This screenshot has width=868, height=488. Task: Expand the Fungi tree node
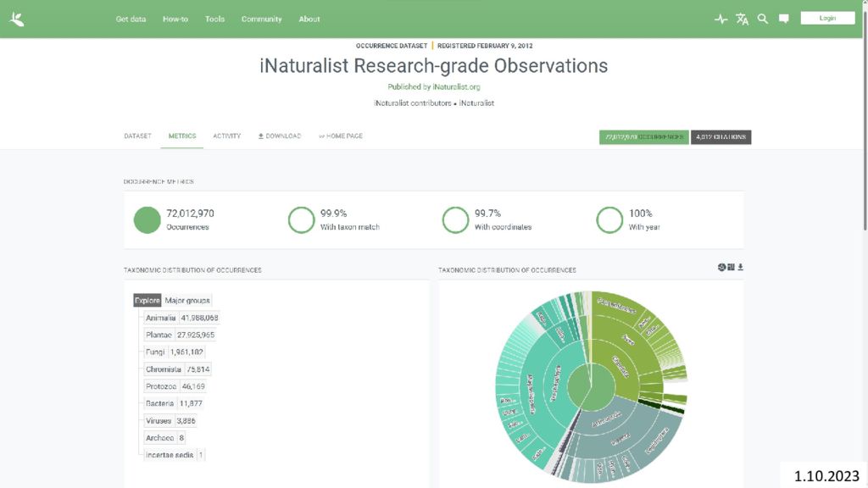pos(155,352)
